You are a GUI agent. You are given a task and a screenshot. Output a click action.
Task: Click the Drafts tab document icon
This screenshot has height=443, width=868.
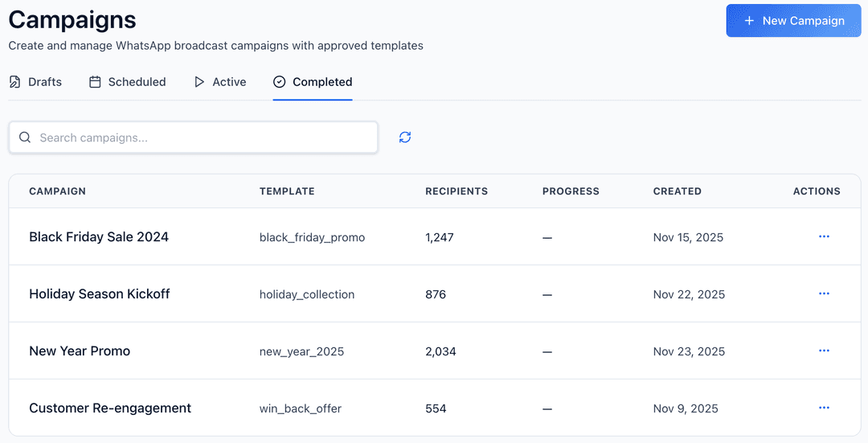[15, 82]
